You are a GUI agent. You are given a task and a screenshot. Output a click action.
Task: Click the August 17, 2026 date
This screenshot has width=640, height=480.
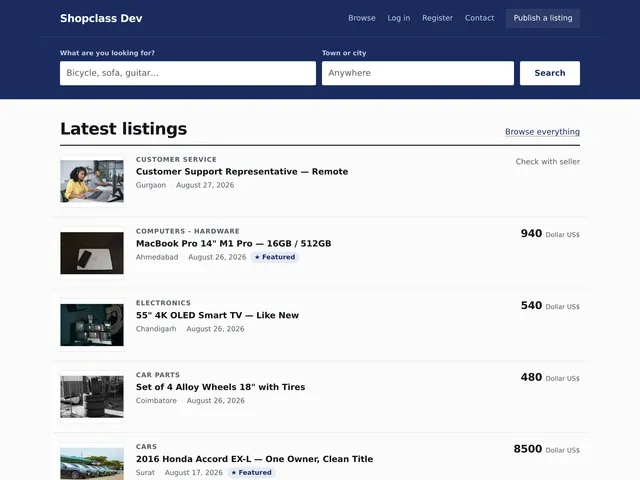click(x=194, y=472)
